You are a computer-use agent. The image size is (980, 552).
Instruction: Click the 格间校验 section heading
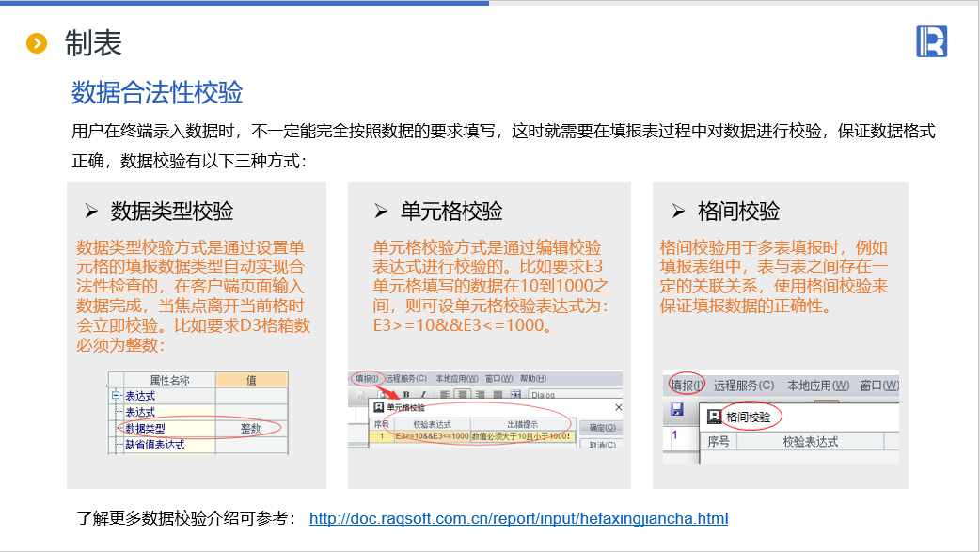(738, 212)
